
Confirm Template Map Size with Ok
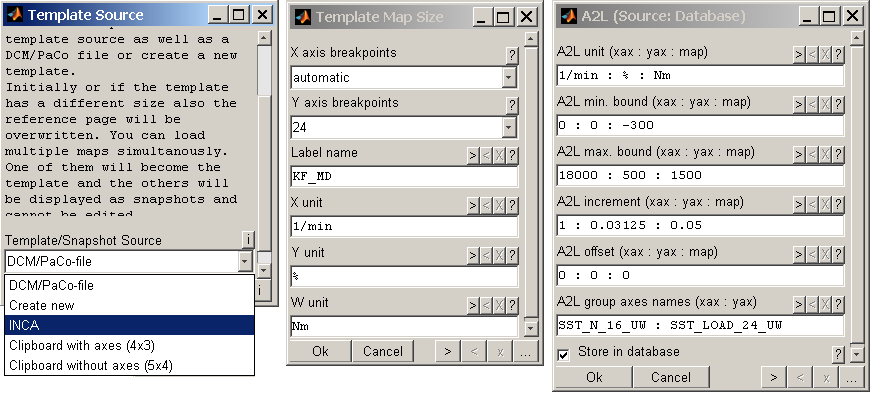(320, 351)
